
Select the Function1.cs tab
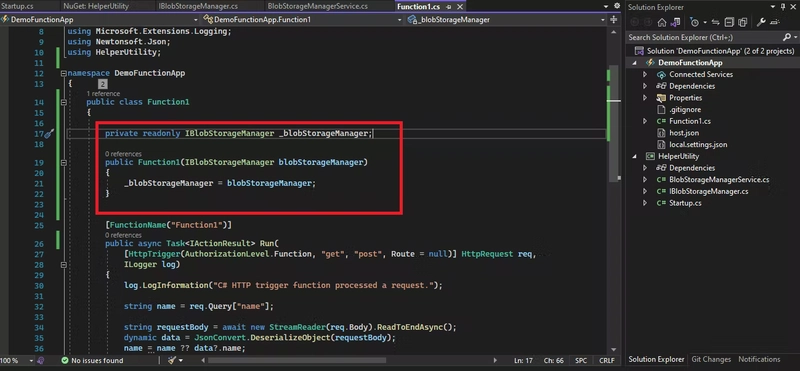click(419, 7)
